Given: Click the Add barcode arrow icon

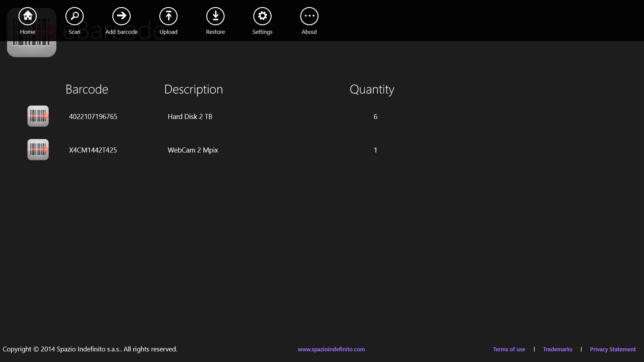Looking at the screenshot, I should point(121,16).
